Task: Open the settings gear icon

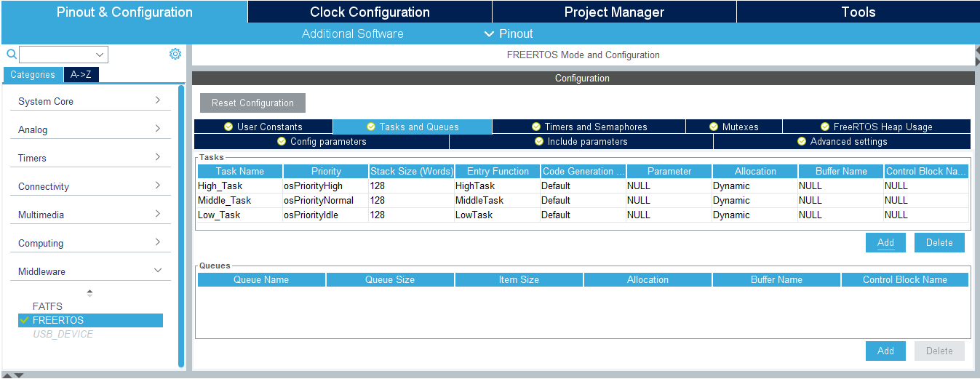Action: [x=175, y=54]
